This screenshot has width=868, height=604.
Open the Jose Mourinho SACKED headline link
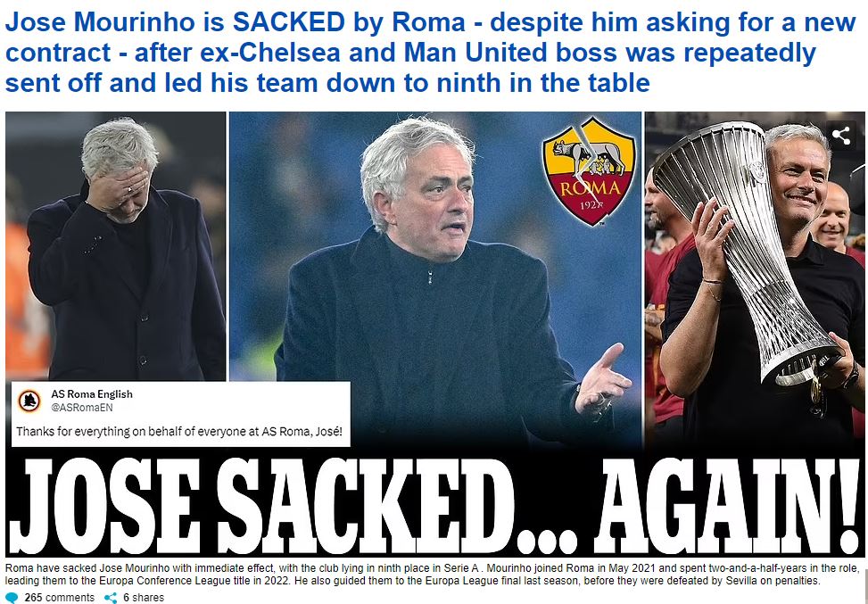(x=431, y=53)
